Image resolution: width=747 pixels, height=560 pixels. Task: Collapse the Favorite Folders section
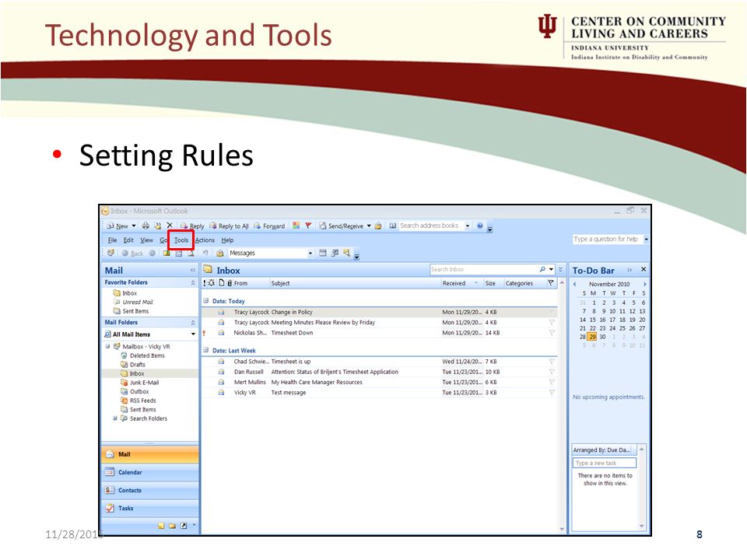pyautogui.click(x=192, y=283)
